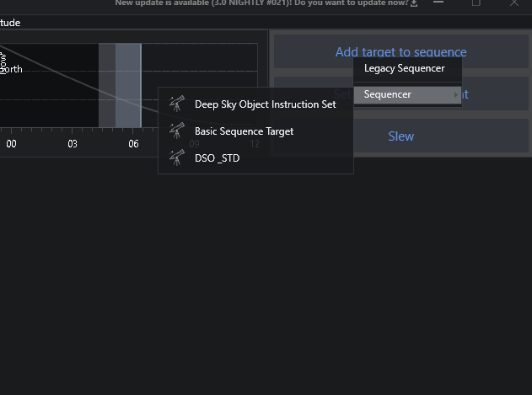Close the application window

pos(514,3)
